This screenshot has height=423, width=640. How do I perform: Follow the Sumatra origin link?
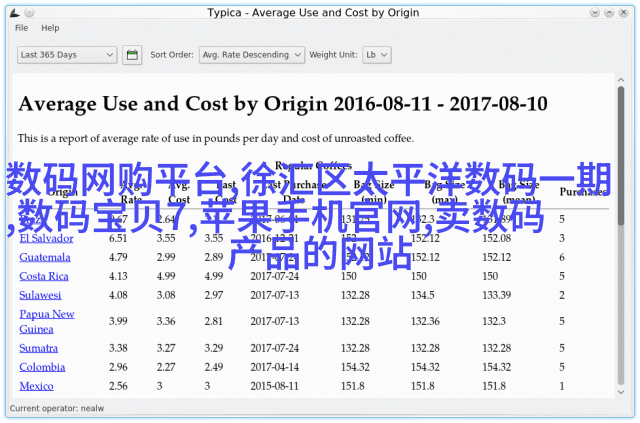(39, 348)
